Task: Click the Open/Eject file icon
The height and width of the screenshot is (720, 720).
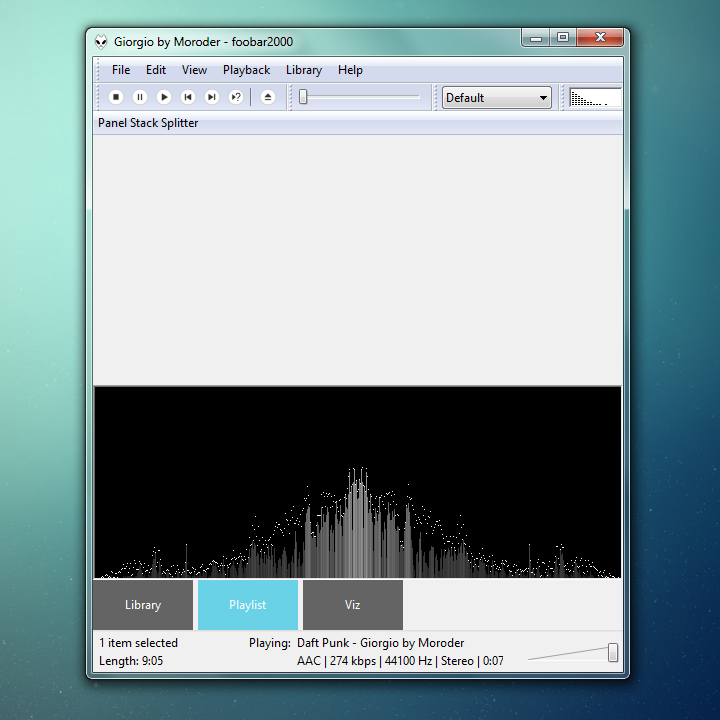Action: click(x=268, y=97)
